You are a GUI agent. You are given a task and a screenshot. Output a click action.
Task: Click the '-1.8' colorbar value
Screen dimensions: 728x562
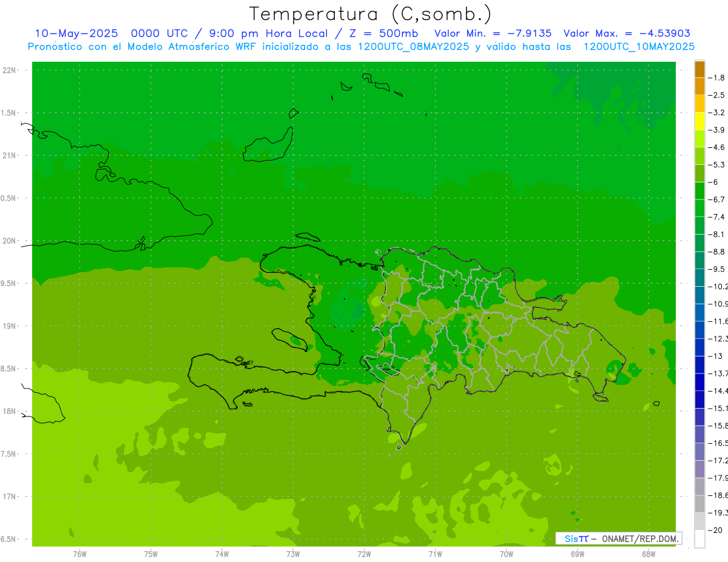716,78
